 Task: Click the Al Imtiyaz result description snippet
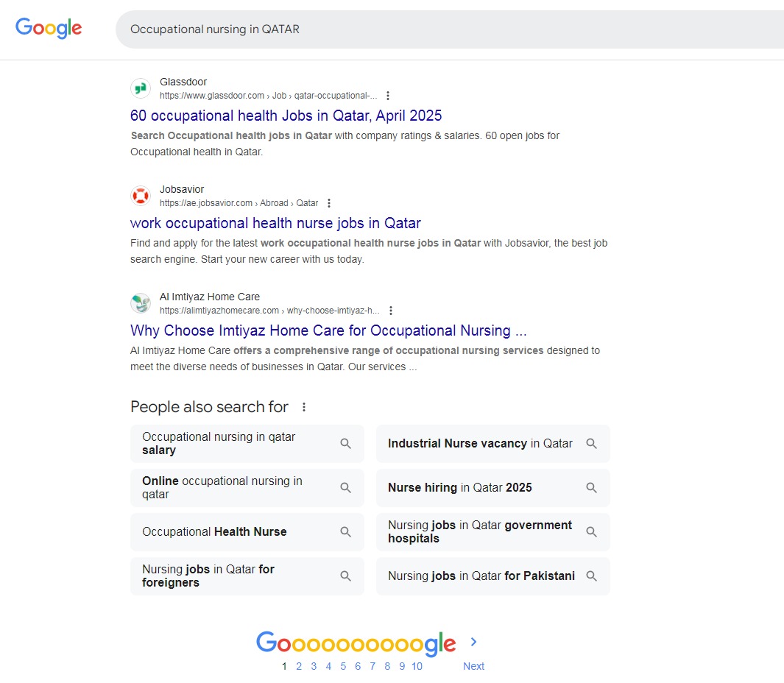pyautogui.click(x=365, y=358)
